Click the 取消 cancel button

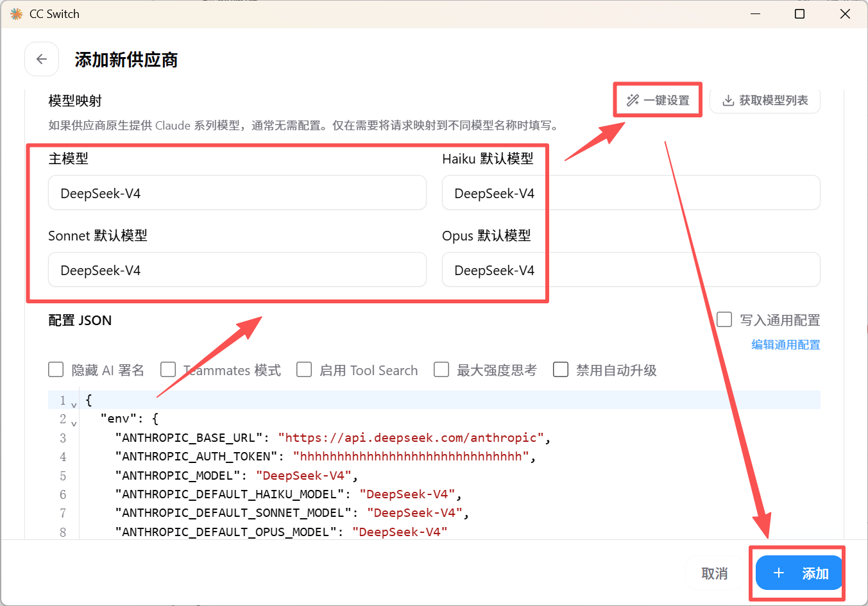tap(715, 573)
